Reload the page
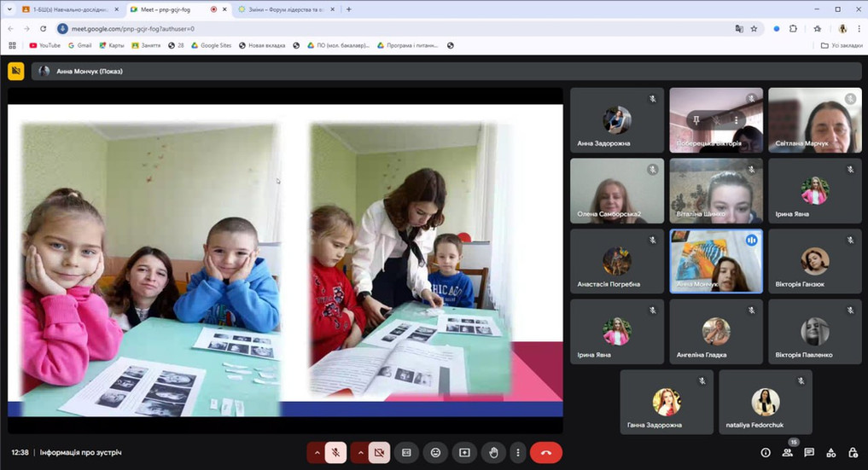Image resolution: width=868 pixels, height=470 pixels. coord(44,29)
